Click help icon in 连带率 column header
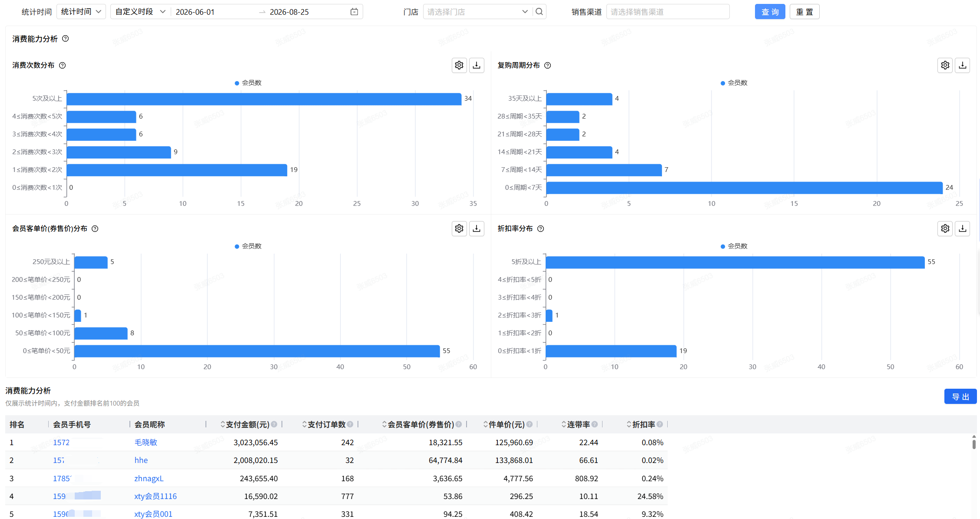The width and height of the screenshot is (980, 519). (x=595, y=424)
